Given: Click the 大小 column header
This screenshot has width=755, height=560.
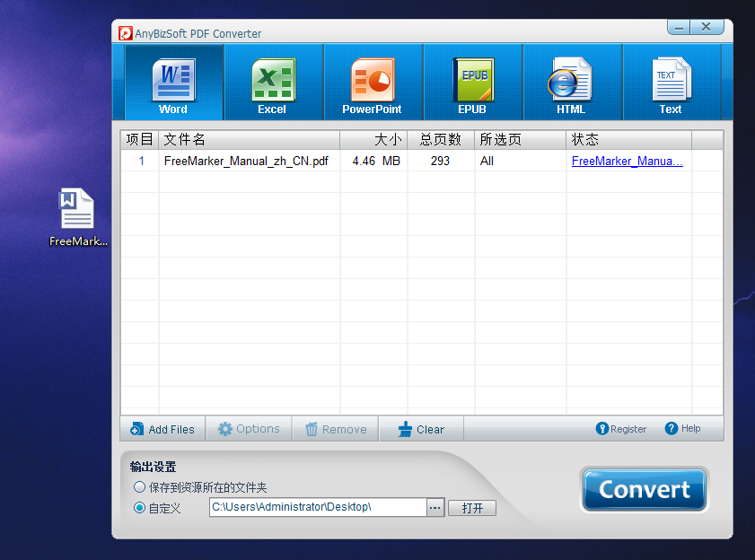Looking at the screenshot, I should pos(373,140).
